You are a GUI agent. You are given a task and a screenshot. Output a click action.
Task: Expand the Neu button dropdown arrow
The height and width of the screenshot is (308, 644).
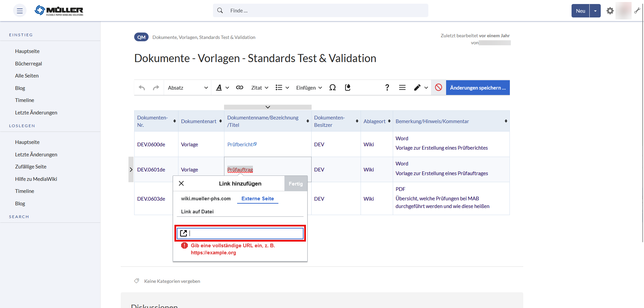595,11
